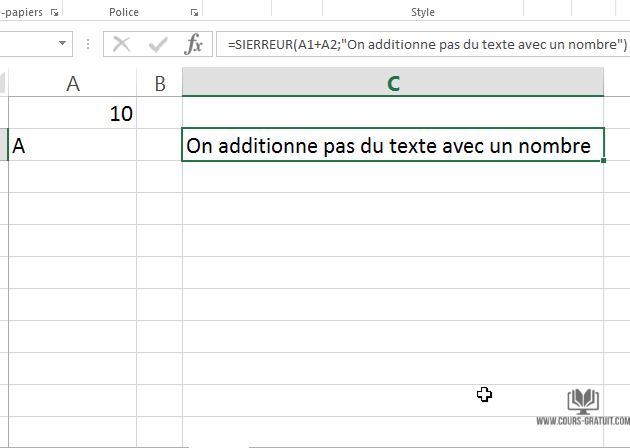Screen dimensions: 630x448
Task: Select column A header
Action: point(72,84)
